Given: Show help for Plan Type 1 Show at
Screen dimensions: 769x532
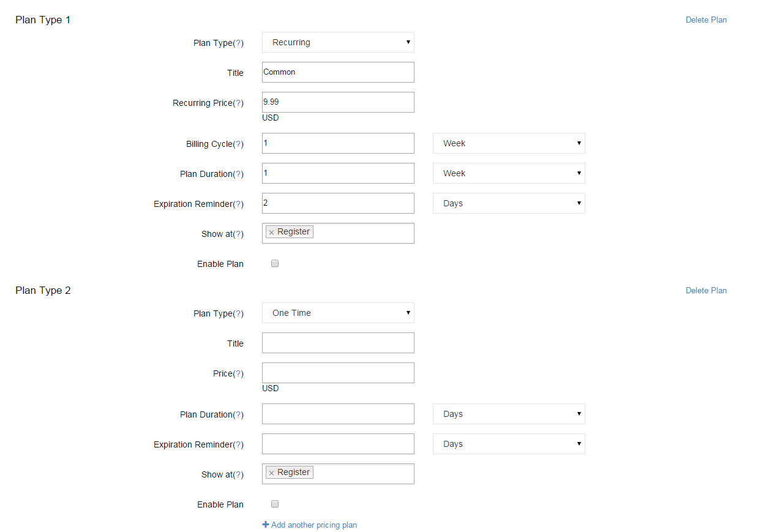Looking at the screenshot, I should click(238, 234).
